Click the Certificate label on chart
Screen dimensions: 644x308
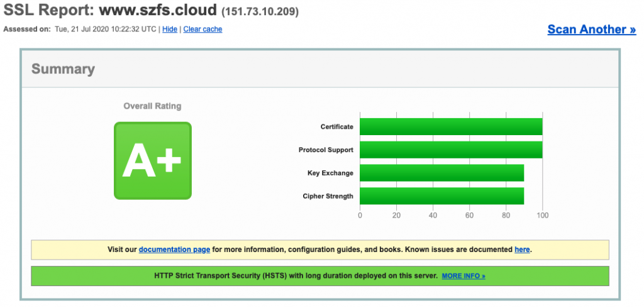[x=337, y=126]
